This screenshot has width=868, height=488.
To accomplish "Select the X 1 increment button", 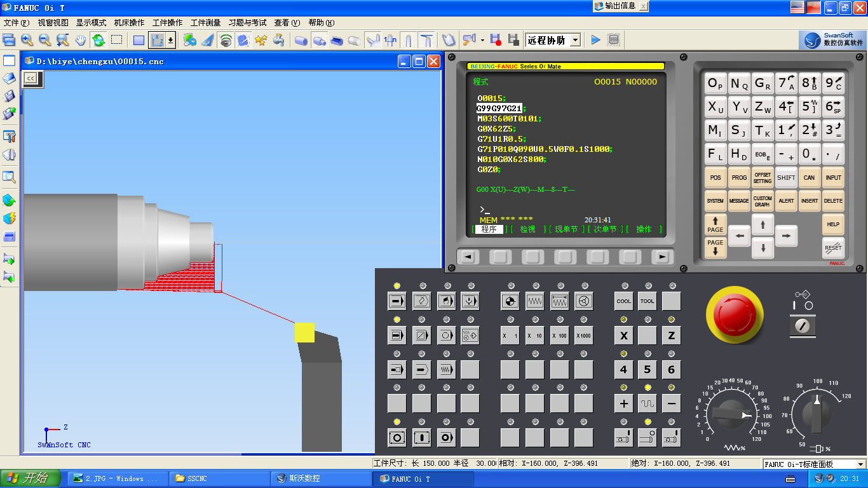I will click(510, 335).
